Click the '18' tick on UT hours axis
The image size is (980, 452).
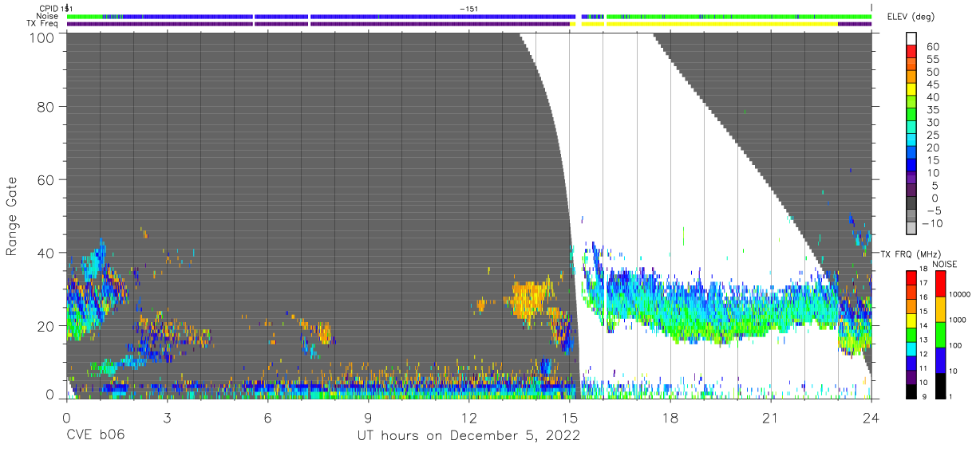(x=670, y=416)
